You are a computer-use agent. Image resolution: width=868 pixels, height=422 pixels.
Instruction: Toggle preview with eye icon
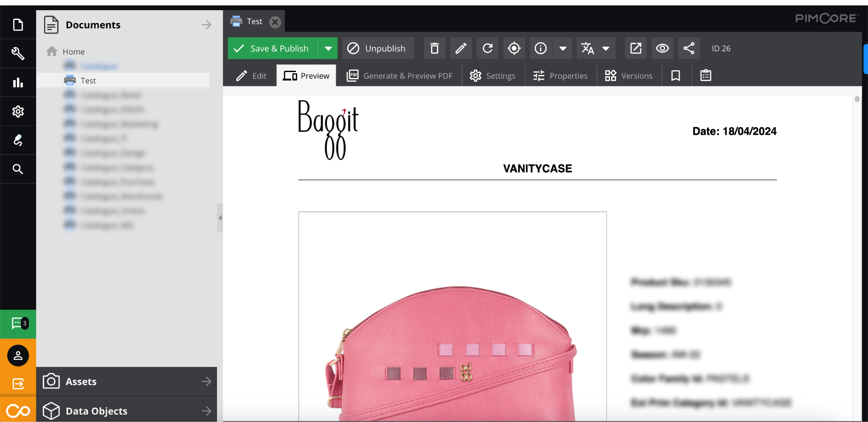pyautogui.click(x=662, y=48)
